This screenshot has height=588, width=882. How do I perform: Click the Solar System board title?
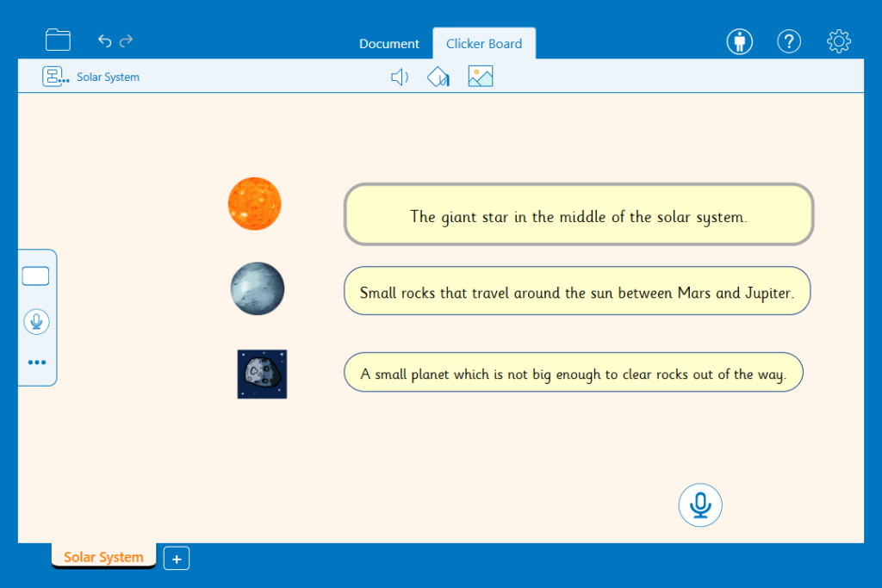click(108, 77)
